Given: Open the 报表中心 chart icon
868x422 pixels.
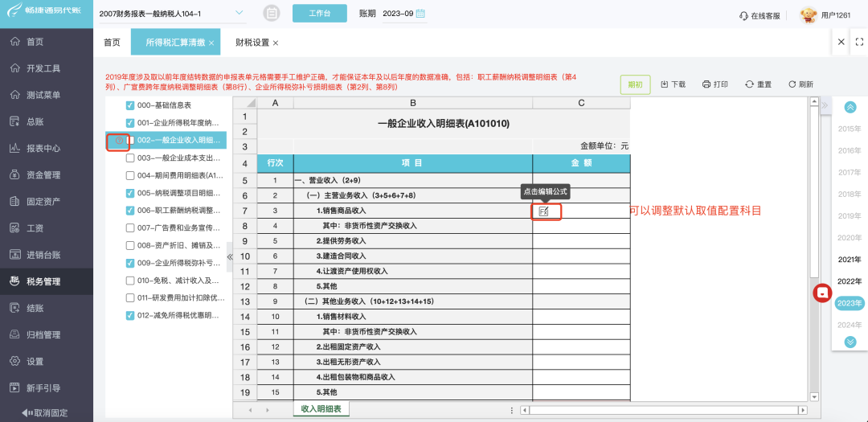Looking at the screenshot, I should click(x=15, y=148).
